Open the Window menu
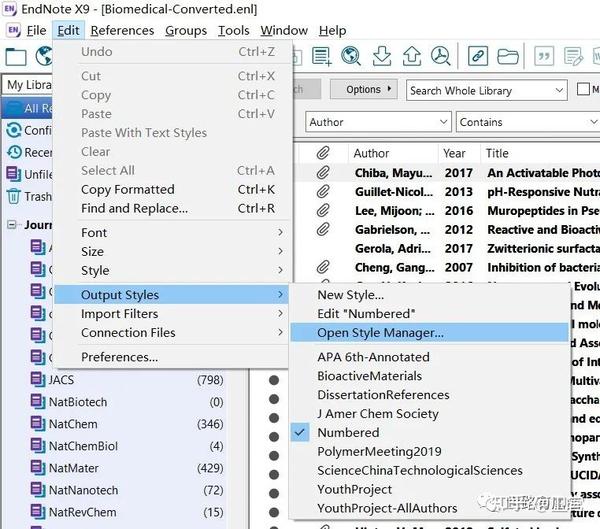The width and height of the screenshot is (600, 529). [284, 31]
